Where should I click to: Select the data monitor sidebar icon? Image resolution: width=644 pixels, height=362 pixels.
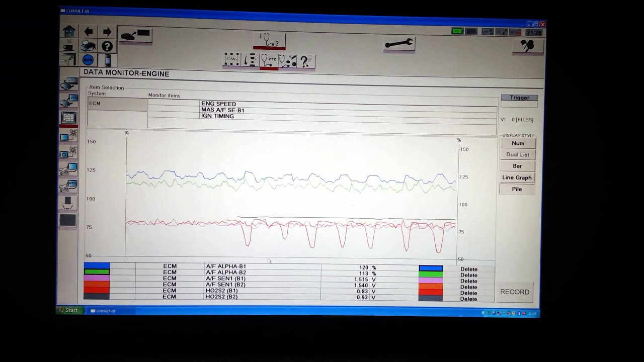(x=68, y=118)
